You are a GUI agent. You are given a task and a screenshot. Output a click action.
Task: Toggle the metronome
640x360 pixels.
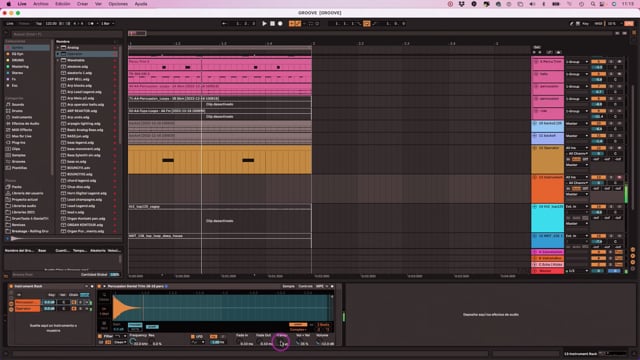coord(91,24)
